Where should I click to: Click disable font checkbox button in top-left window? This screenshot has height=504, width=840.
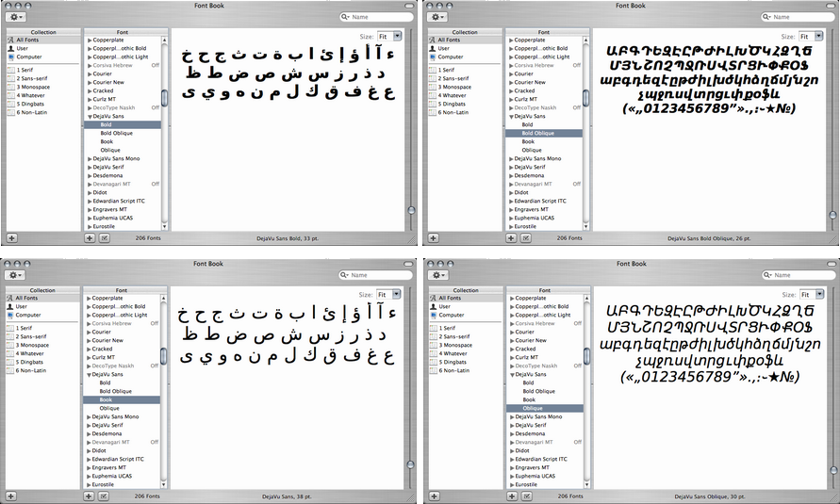(x=104, y=238)
